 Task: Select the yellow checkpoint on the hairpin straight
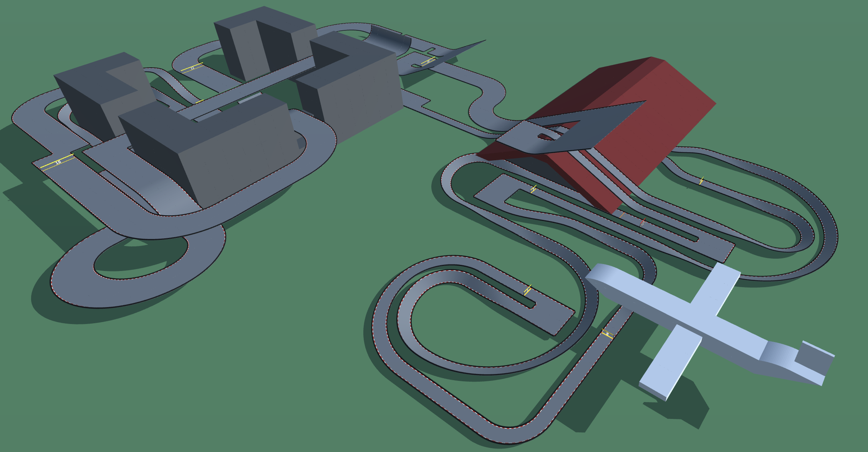click(528, 290)
